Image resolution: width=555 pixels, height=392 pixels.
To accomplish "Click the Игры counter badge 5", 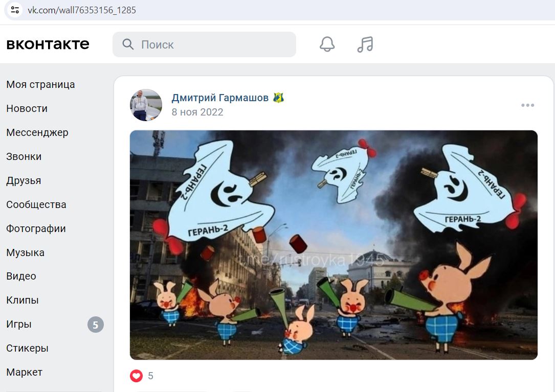I will coord(96,325).
